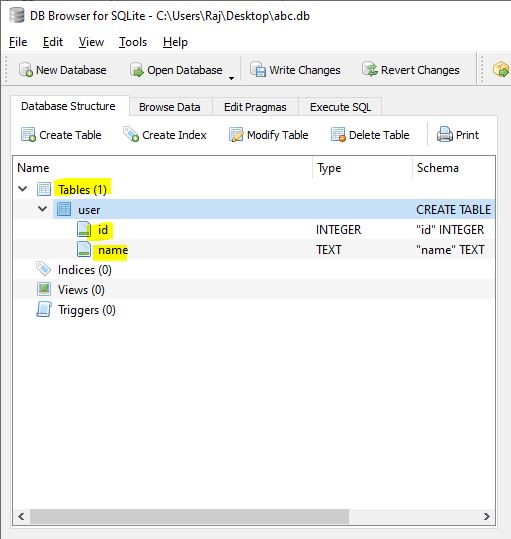The image size is (511, 539).
Task: Click the Modify Table icon
Action: [236, 134]
